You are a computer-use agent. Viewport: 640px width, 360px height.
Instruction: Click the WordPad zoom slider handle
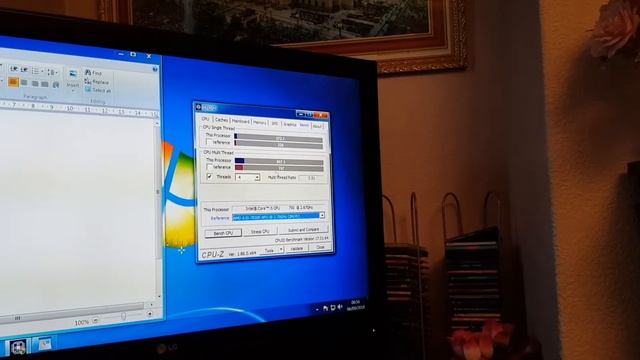tap(123, 317)
